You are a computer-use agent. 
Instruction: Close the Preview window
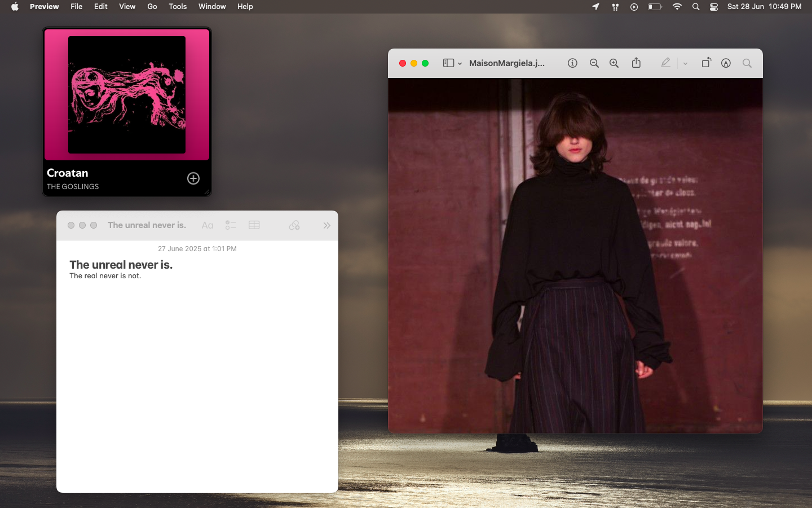click(403, 63)
